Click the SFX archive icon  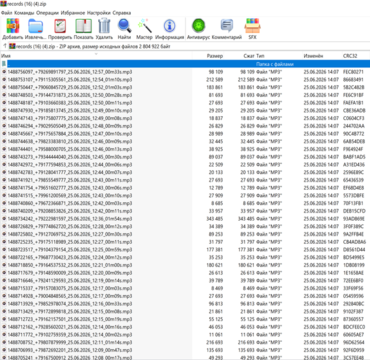252,26
